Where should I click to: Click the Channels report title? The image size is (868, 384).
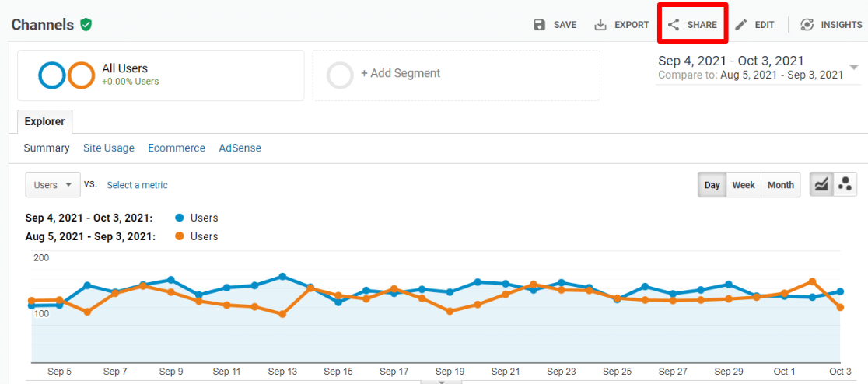(x=43, y=25)
